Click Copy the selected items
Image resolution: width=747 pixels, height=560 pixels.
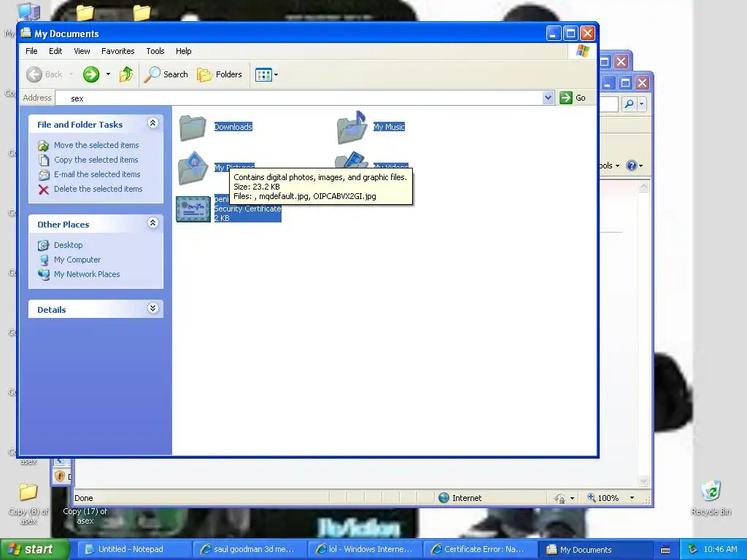(96, 160)
